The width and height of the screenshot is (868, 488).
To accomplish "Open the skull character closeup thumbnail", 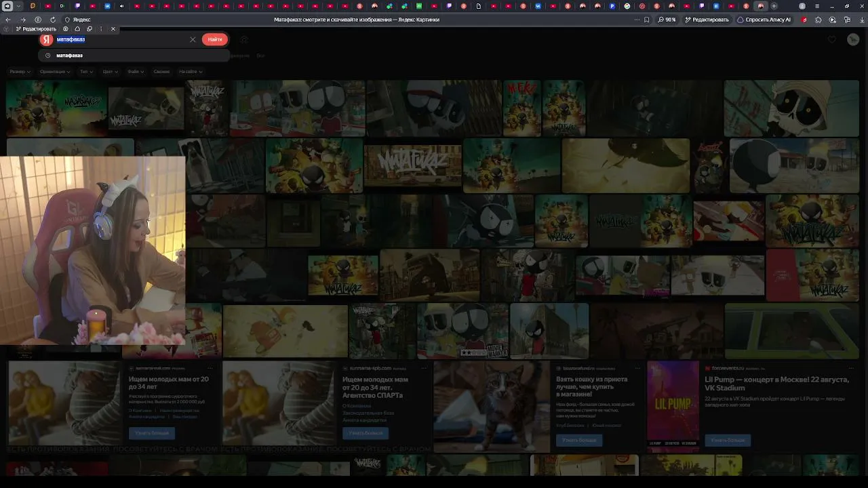I will click(x=791, y=108).
